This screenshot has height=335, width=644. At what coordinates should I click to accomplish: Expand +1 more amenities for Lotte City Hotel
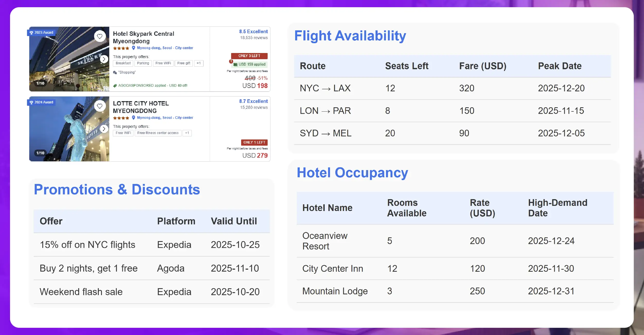pyautogui.click(x=187, y=133)
